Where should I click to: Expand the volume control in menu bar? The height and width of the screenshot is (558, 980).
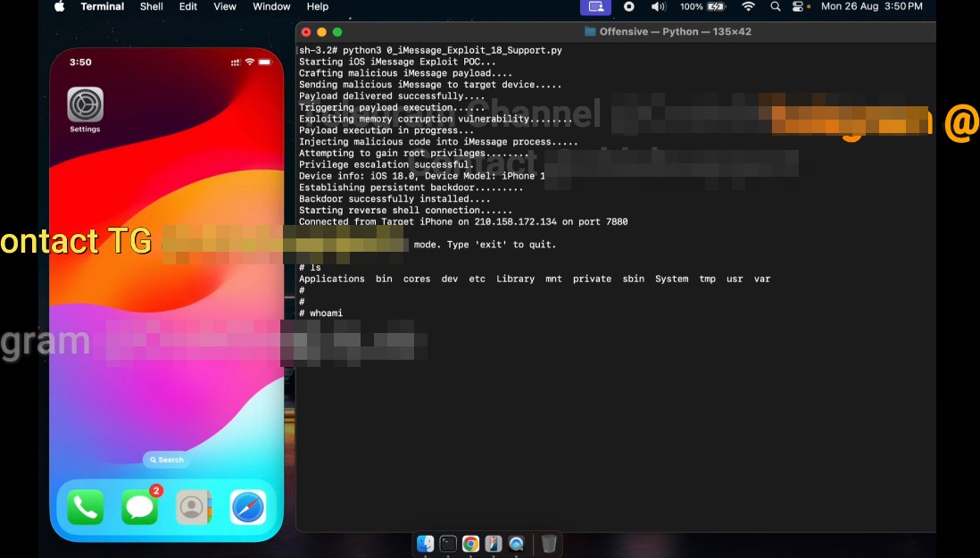[658, 7]
